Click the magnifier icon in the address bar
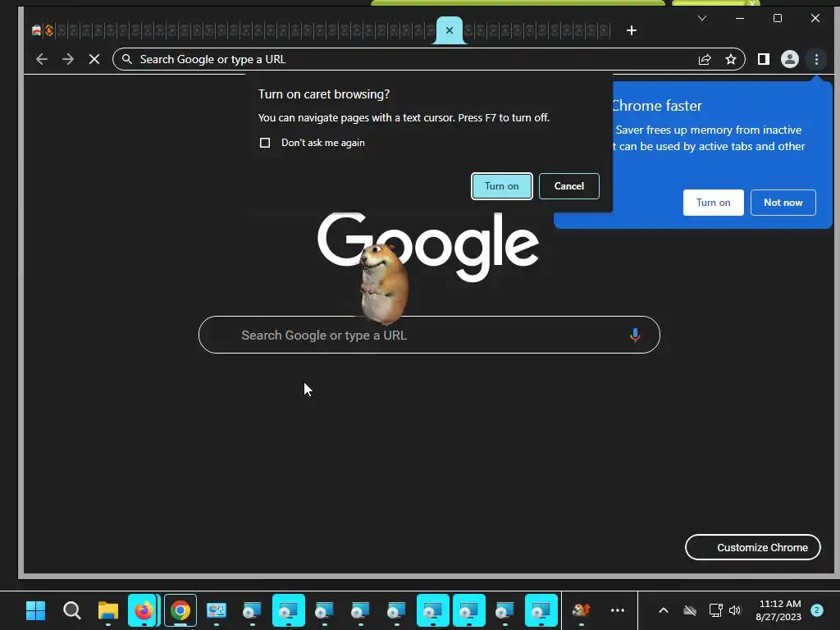840x630 pixels. pos(127,59)
